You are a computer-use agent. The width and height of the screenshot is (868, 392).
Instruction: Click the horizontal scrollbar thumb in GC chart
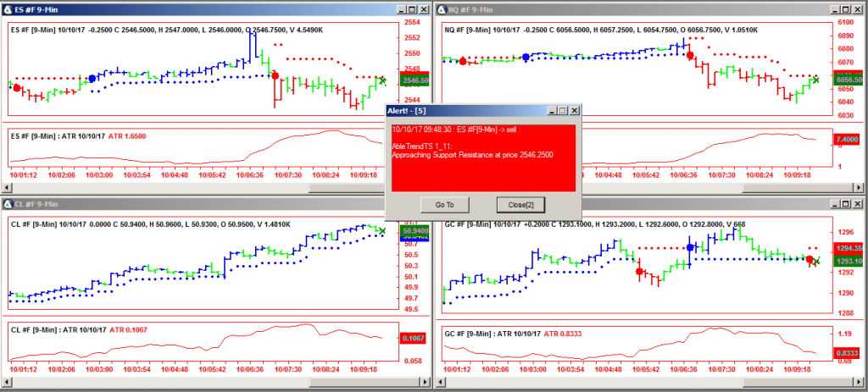[797, 382]
